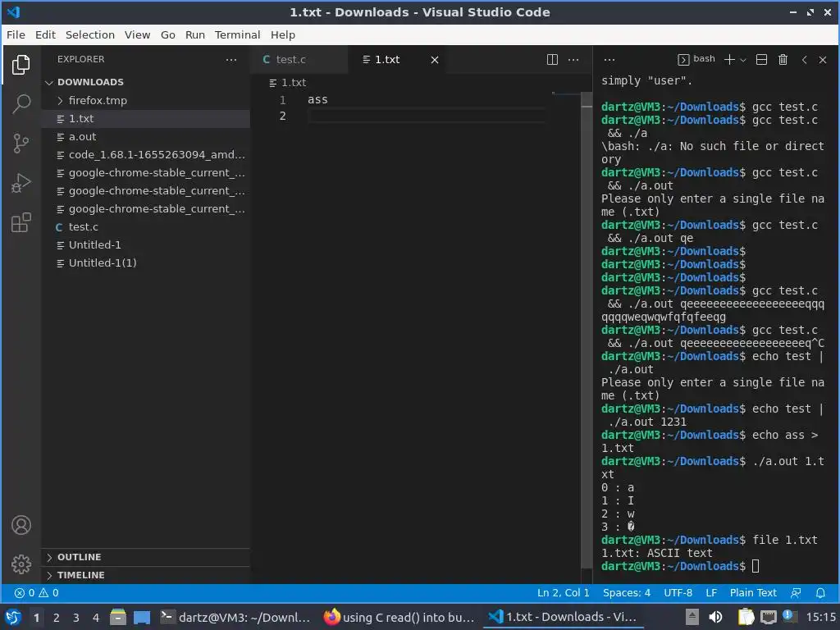Viewport: 840px width, 630px height.
Task: Open the Terminal menu
Action: click(237, 34)
